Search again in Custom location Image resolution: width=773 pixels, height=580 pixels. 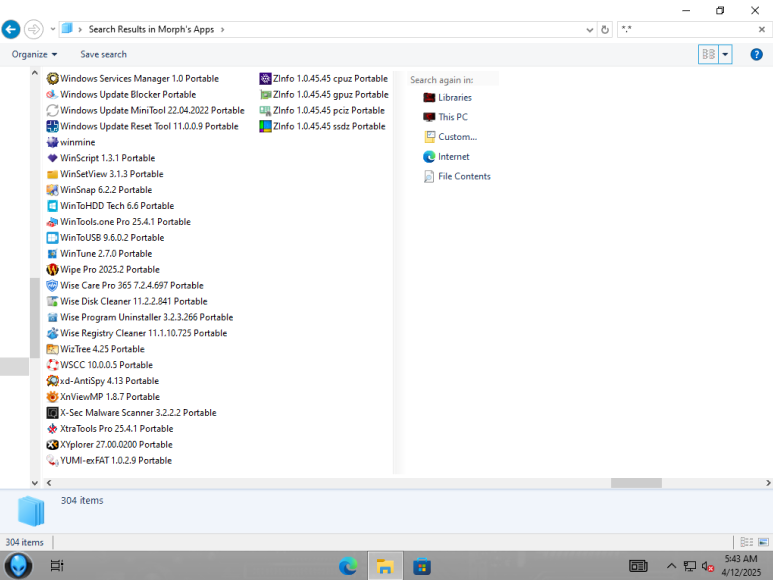click(450, 136)
